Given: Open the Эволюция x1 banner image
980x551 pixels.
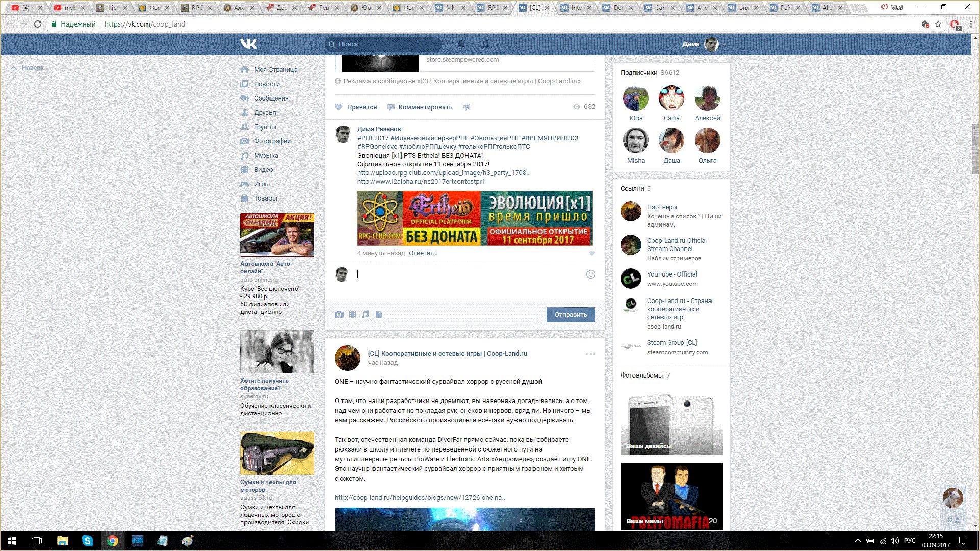Looking at the screenshot, I should [475, 218].
